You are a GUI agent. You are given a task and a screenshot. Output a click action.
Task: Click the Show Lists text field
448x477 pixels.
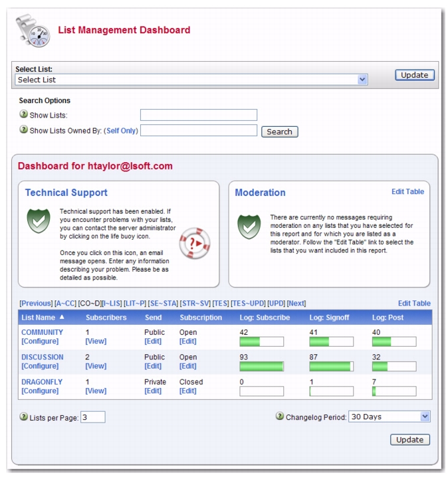(198, 115)
